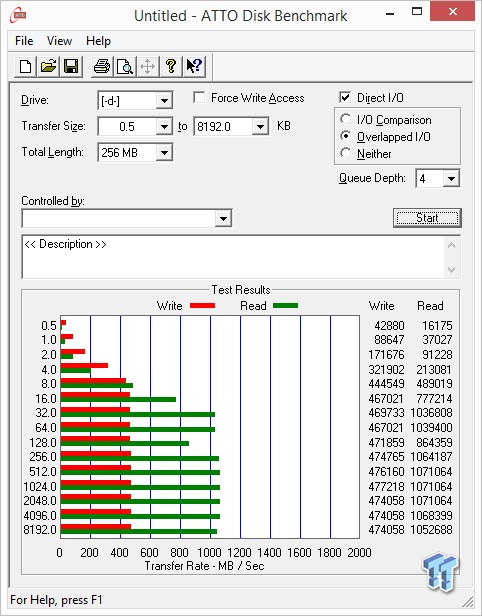Open the File menu
Image resolution: width=482 pixels, height=616 pixels.
24,41
